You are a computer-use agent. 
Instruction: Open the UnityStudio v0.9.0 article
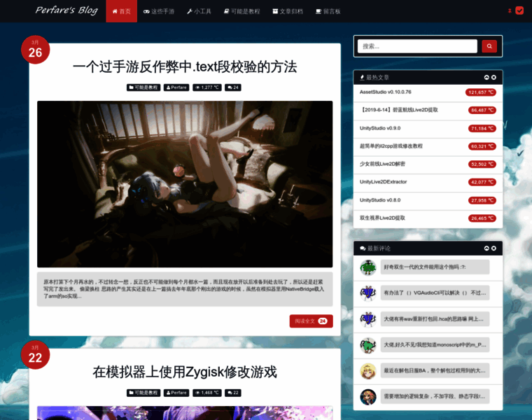(x=379, y=128)
